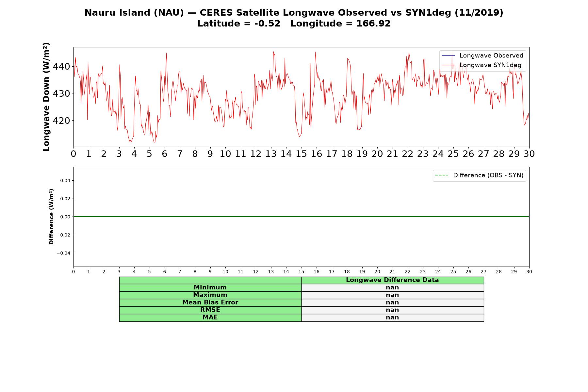
Task: Click day 30 tick on lower chart axis
Action: tap(529, 271)
